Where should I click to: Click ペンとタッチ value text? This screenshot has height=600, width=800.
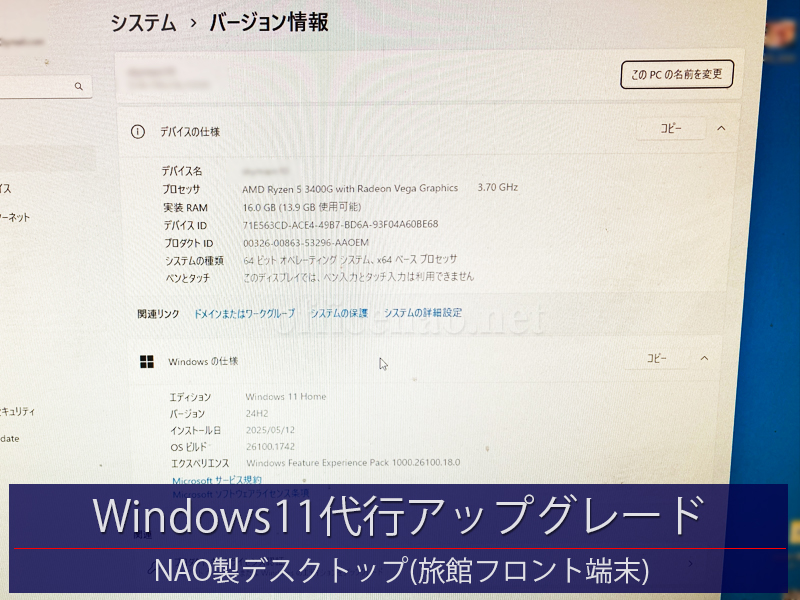click(358, 277)
